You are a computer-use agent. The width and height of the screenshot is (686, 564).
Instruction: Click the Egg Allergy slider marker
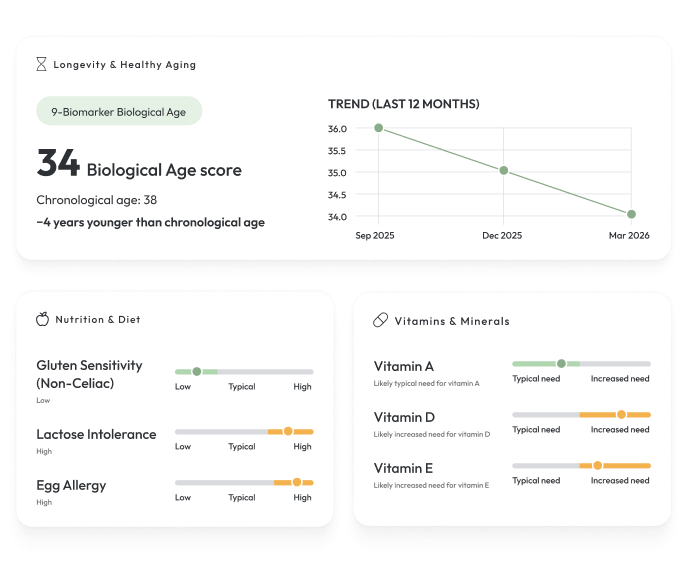(297, 482)
